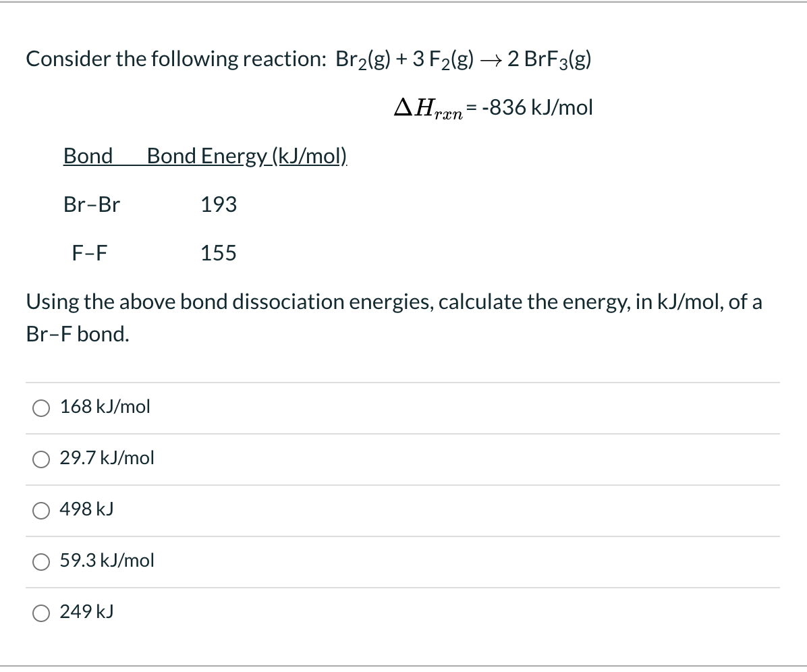This screenshot has height=672, width=807.
Task: Select the 59.3 kJ/mol answer option
Action: [107, 561]
